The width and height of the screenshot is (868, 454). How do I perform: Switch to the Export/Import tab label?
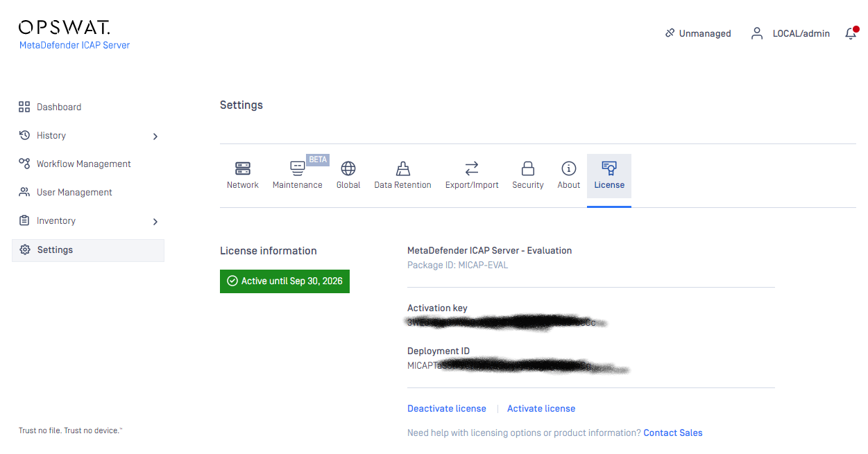[x=472, y=185]
